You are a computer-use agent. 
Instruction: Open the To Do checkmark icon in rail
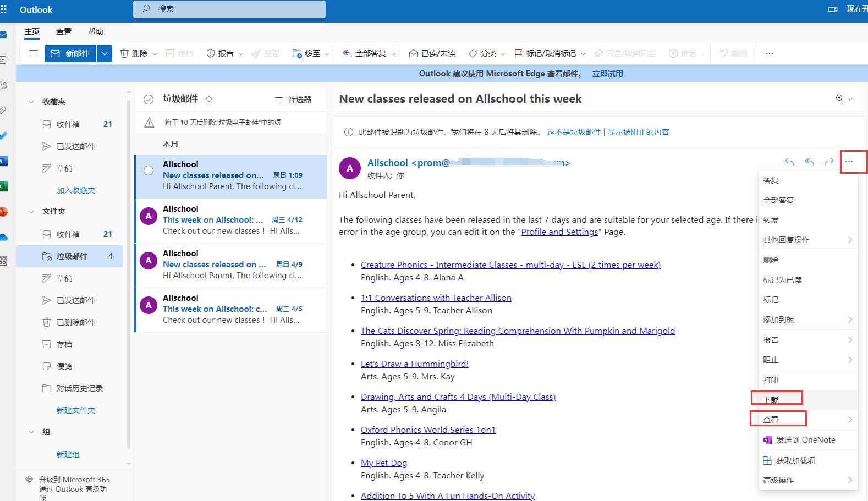[3, 135]
